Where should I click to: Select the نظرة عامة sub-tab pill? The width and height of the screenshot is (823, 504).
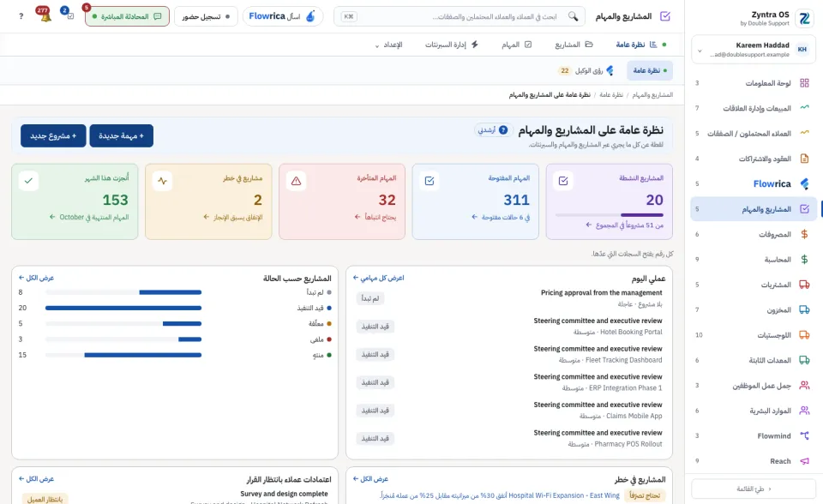pos(650,70)
